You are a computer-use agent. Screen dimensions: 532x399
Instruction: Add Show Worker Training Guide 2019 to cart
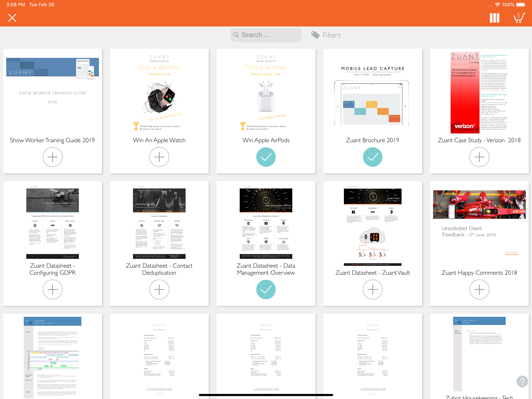pos(52,157)
